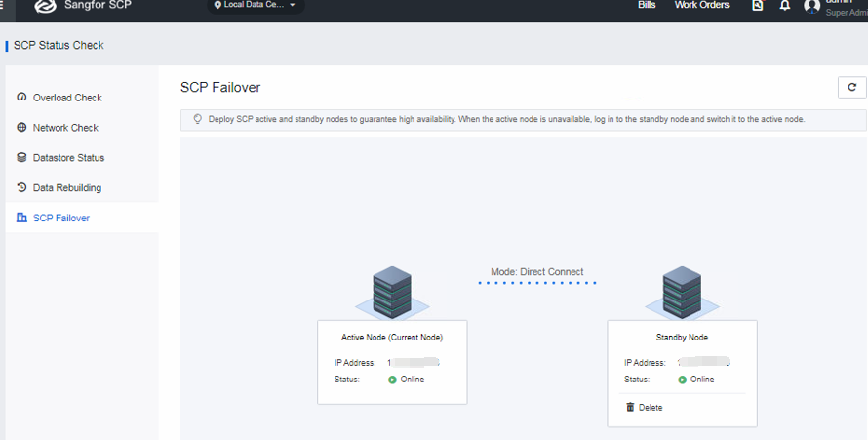Go to Network Check
Image resolution: width=868 pixels, height=440 pixels.
click(65, 128)
